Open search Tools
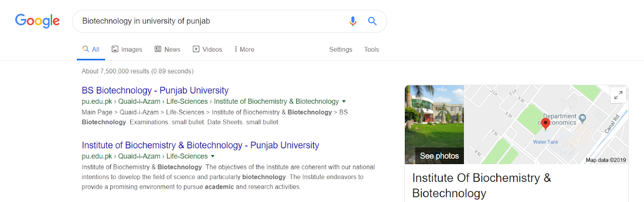 tap(372, 49)
